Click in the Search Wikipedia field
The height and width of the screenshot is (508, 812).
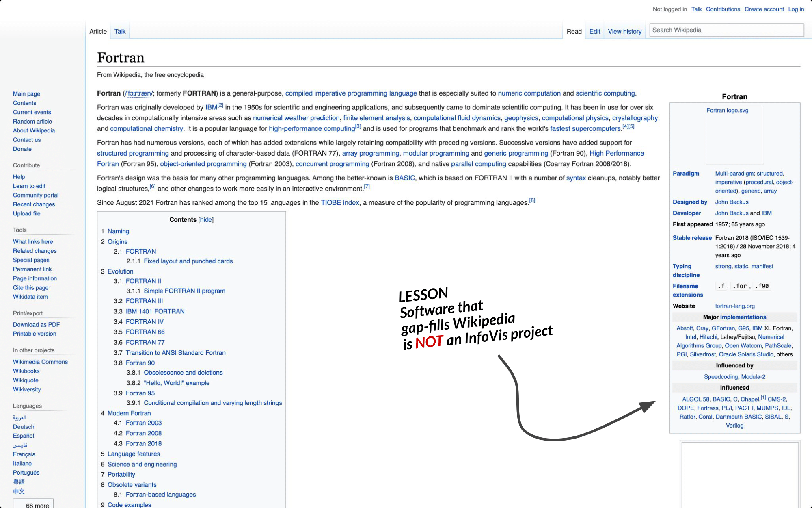pyautogui.click(x=726, y=30)
